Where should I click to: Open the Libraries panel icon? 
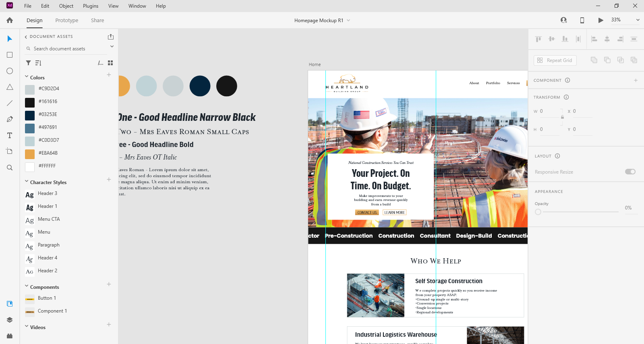tap(10, 304)
